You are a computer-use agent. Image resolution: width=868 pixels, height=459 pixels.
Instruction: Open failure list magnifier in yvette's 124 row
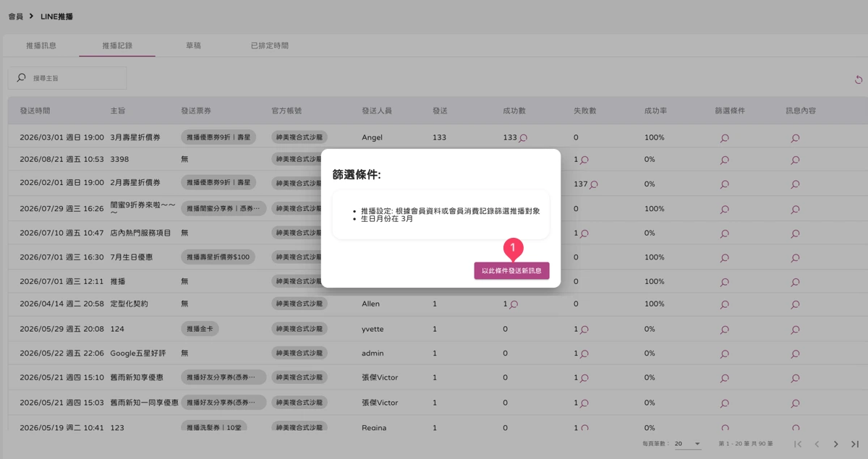(x=584, y=330)
